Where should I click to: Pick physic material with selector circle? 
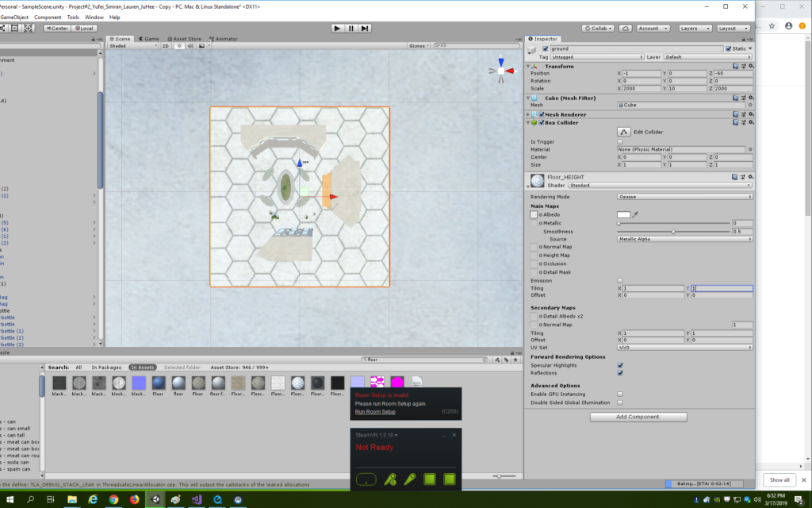point(750,149)
